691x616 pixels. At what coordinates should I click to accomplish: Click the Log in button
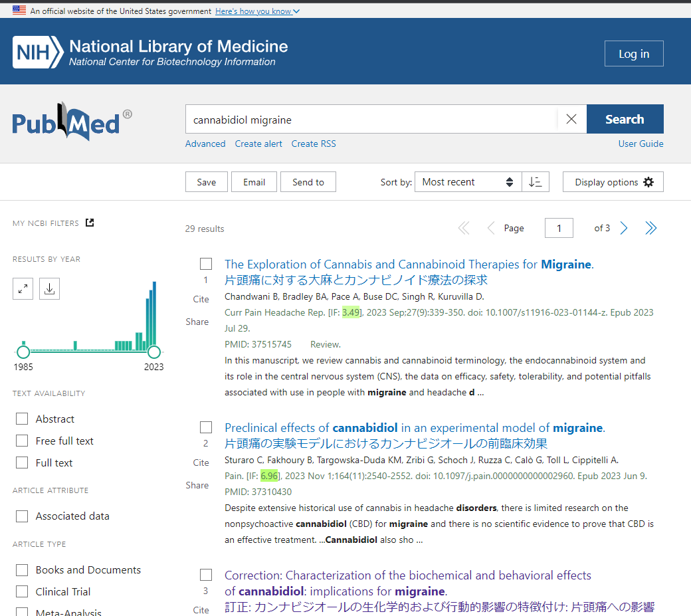click(x=634, y=54)
